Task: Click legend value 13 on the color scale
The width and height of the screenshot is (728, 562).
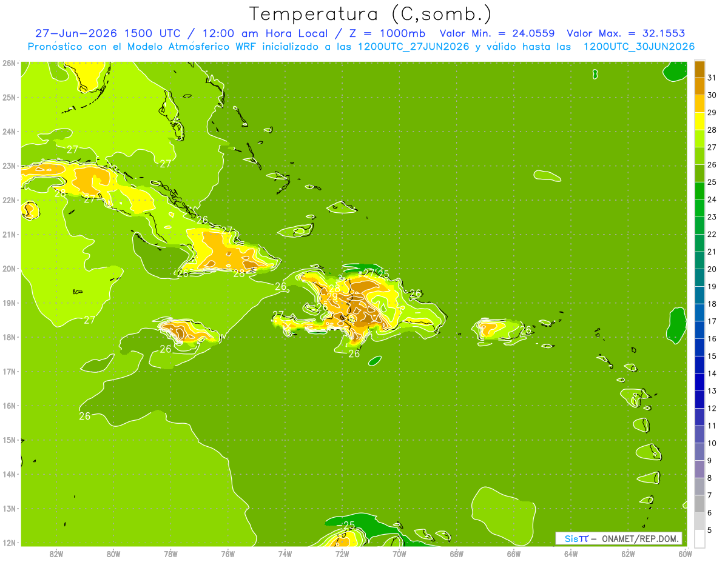Action: 712,391
